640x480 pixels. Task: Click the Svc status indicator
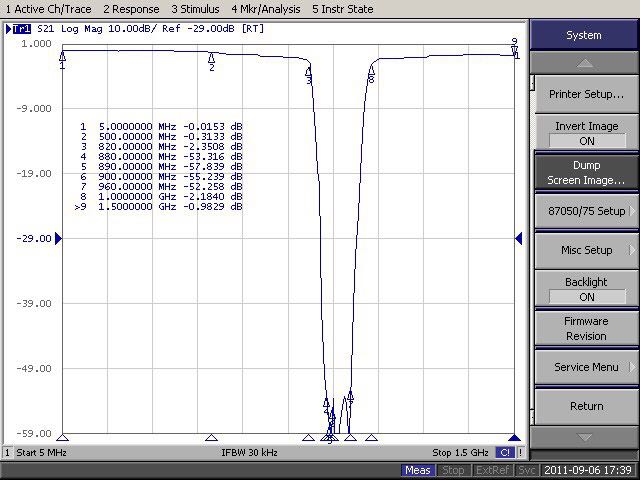click(x=526, y=471)
